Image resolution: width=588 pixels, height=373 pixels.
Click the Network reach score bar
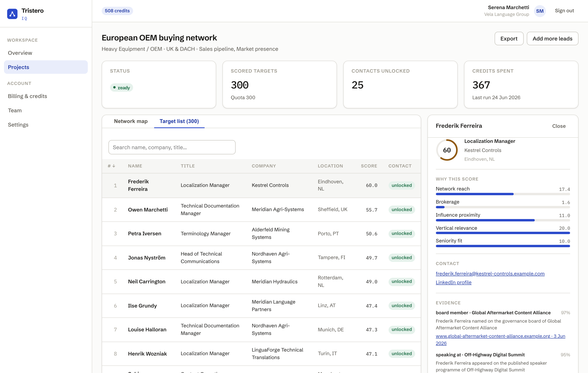[503, 194]
